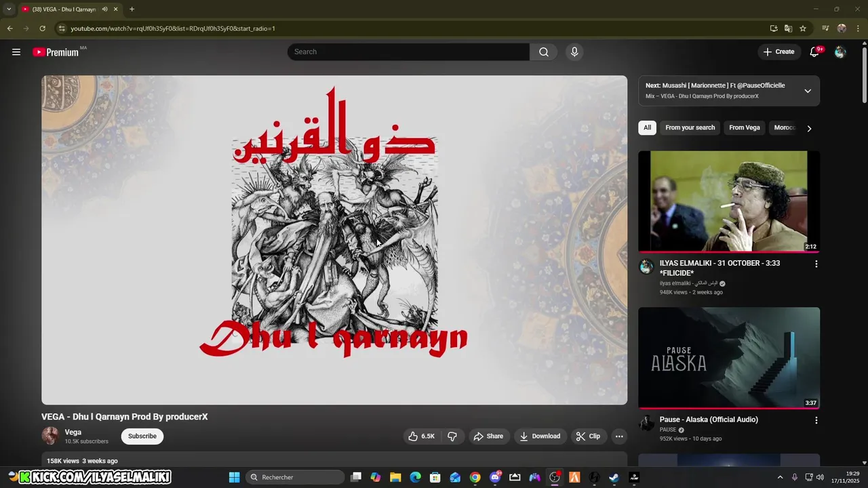Translate this page icon
Screen dimensions: 868x488
788,28
